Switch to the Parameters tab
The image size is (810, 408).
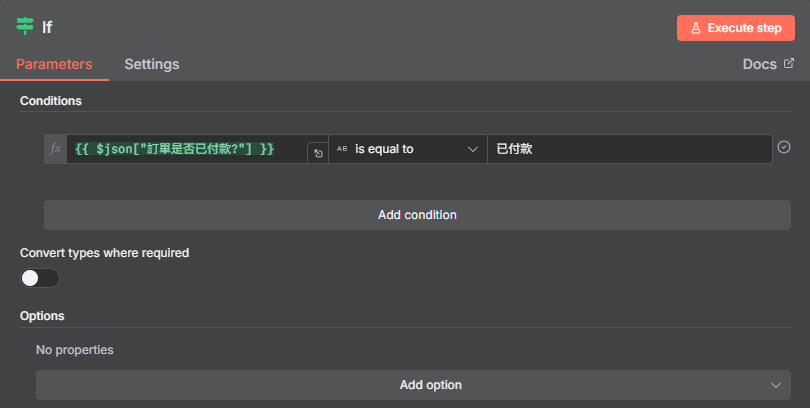click(x=54, y=64)
